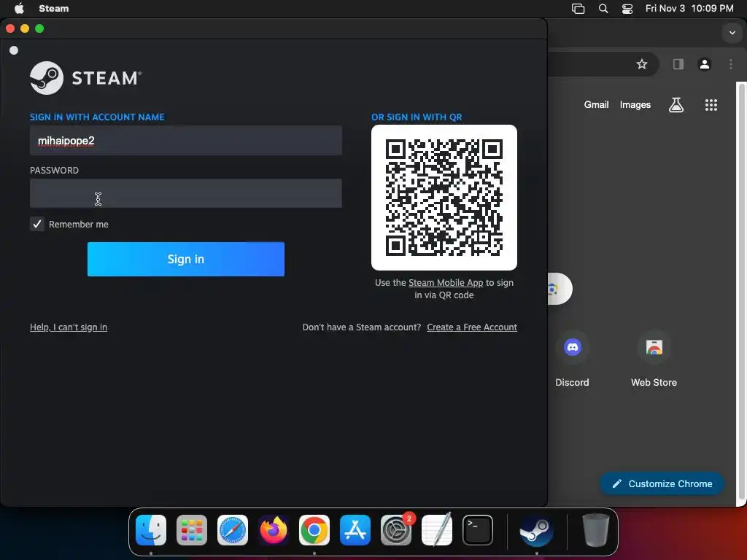Open Stage Manager icon in menu bar

[578, 8]
